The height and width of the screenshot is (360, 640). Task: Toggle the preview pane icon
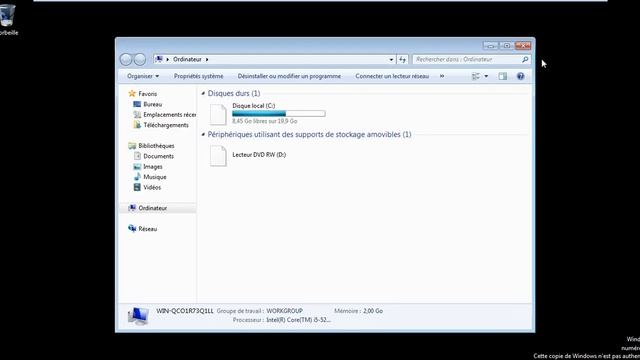502,76
